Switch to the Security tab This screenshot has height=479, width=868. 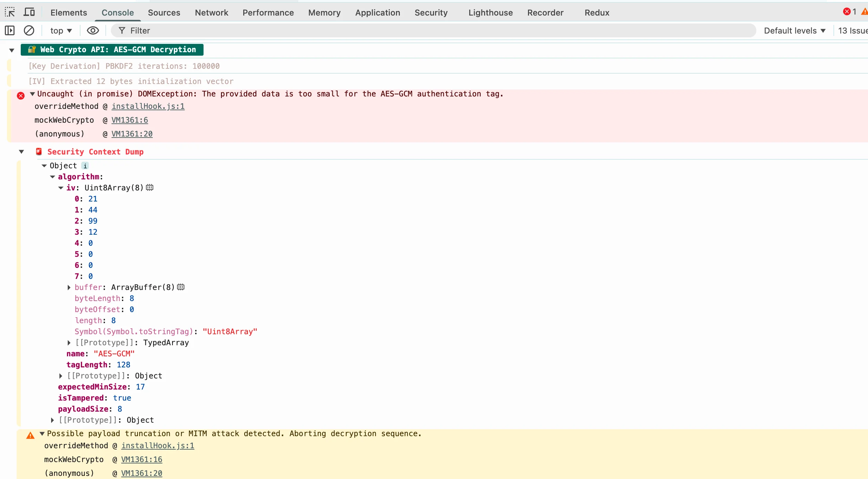pos(431,12)
